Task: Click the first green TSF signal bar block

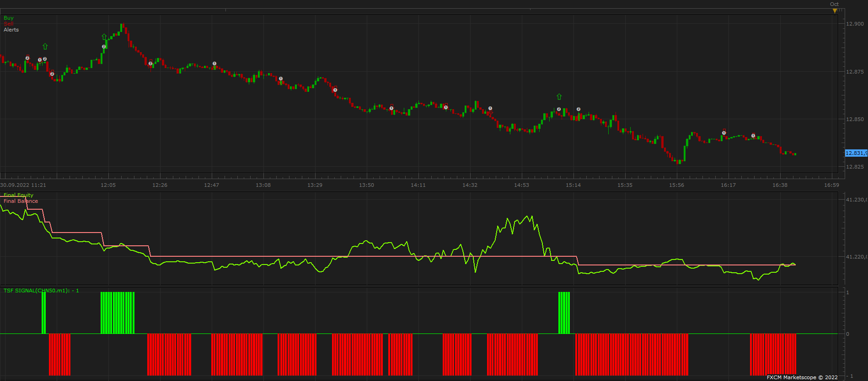Action: click(x=43, y=312)
